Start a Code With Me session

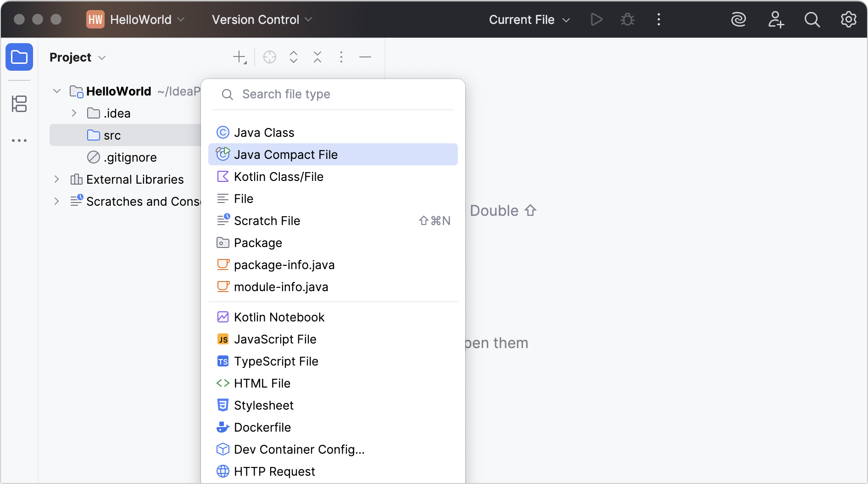776,19
